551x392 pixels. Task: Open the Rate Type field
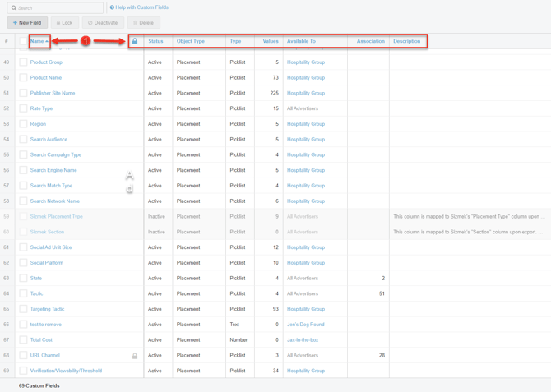click(x=41, y=108)
